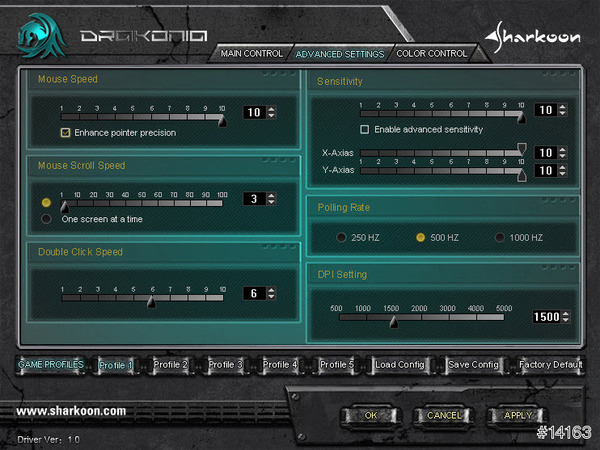Decrease Y-Axias value with down arrow
Viewport: 600px width, 450px height.
[562, 174]
